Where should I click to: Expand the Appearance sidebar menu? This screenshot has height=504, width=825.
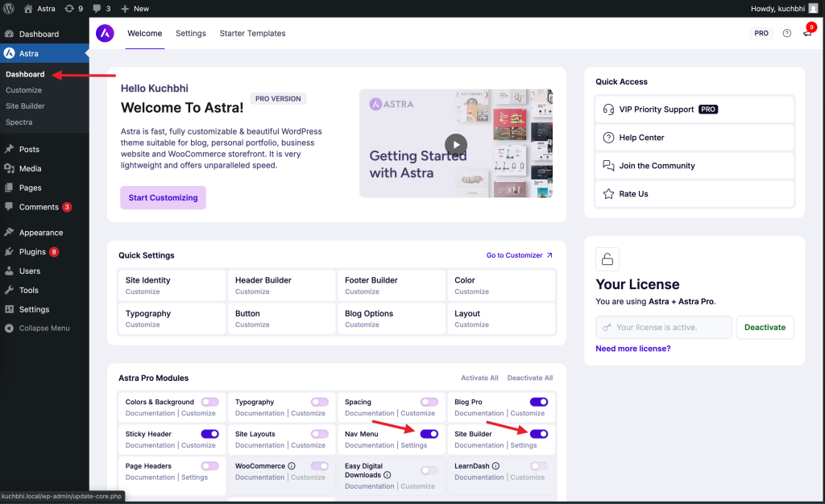tap(40, 233)
